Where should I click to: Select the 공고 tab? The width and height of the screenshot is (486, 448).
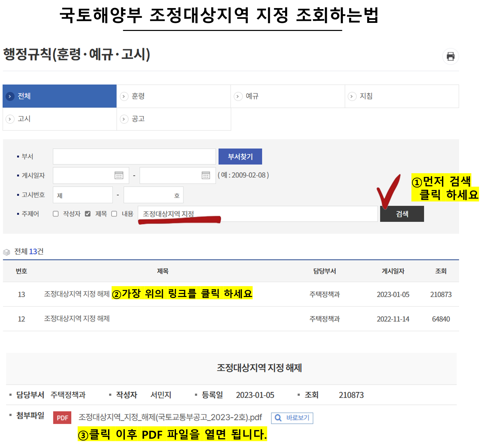pos(138,119)
